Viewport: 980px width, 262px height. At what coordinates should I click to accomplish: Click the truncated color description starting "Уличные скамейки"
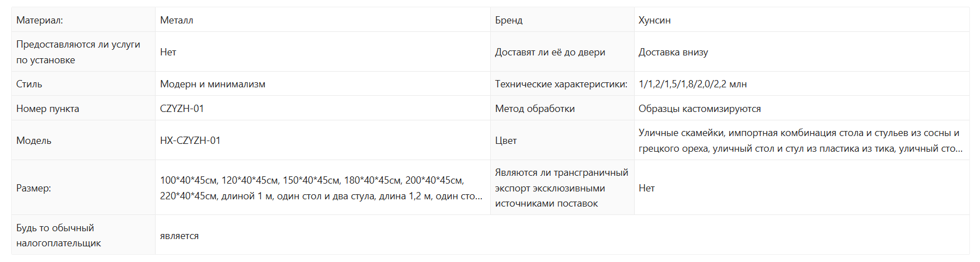799,141
